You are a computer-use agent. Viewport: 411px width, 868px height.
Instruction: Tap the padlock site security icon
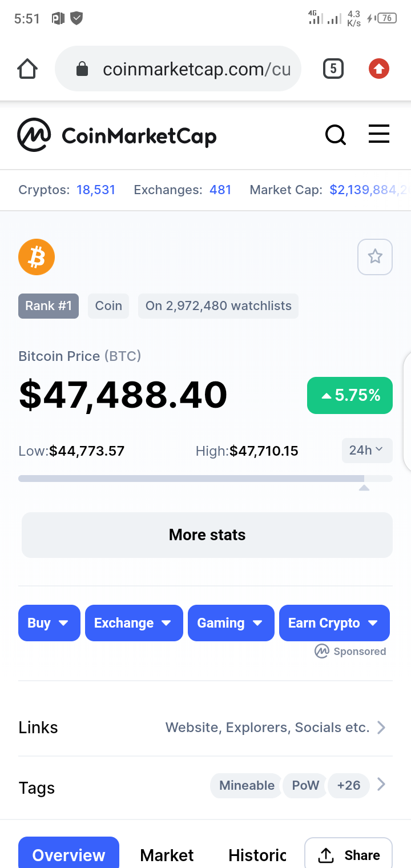coord(82,69)
